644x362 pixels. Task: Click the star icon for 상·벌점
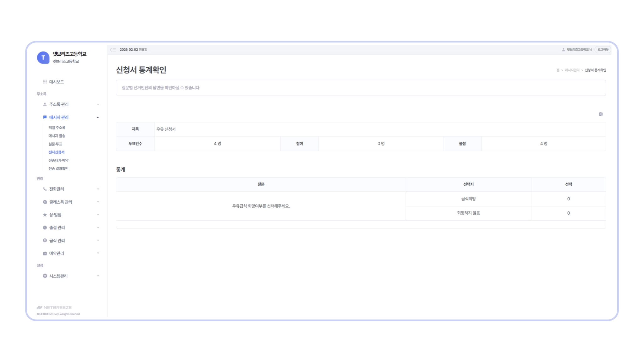click(x=45, y=215)
